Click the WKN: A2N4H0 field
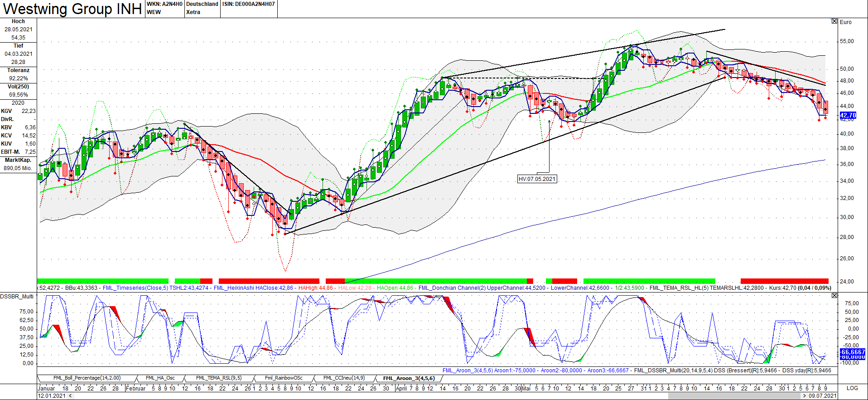This screenshot has height=400, width=868. click(x=164, y=4)
